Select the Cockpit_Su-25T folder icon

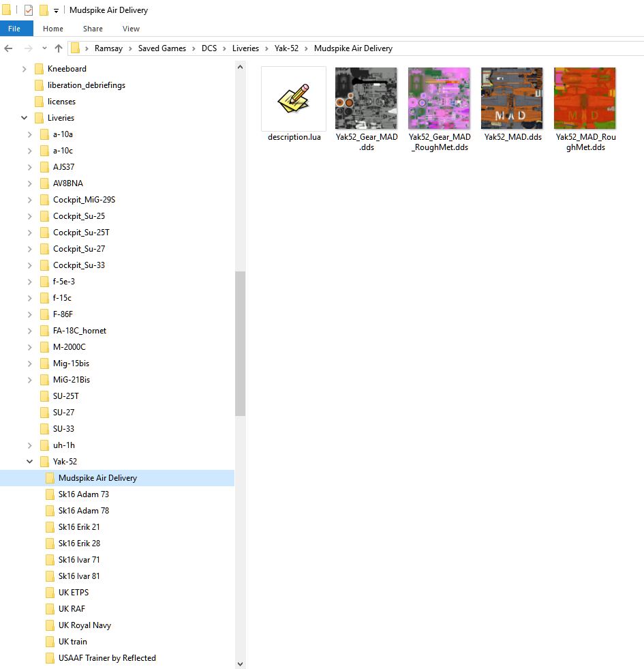[x=44, y=233]
